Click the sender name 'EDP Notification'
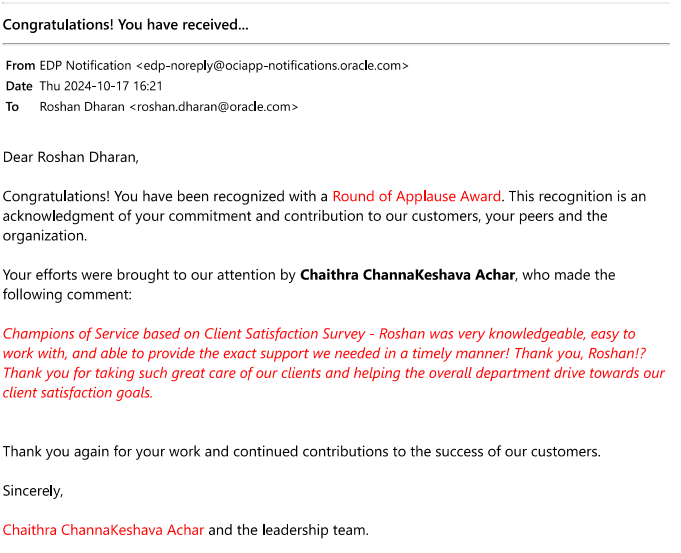This screenshot has width=681, height=553. (x=85, y=66)
